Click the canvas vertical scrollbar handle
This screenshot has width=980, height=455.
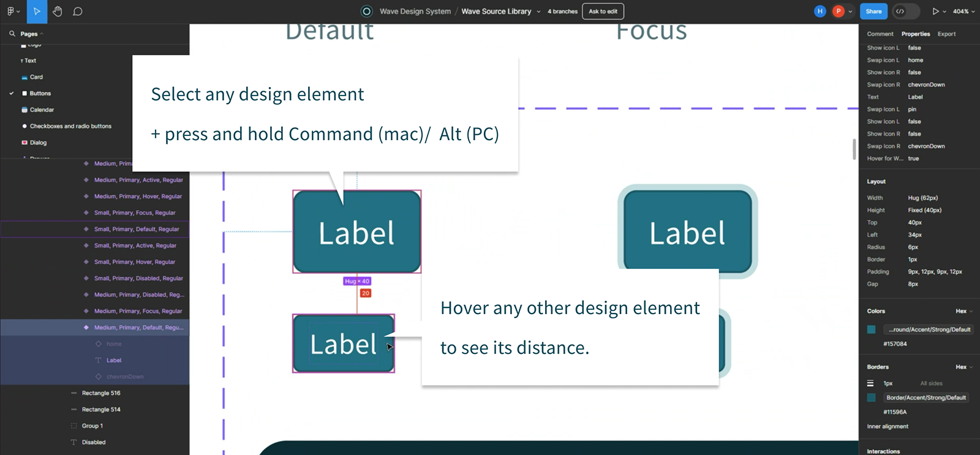(x=854, y=149)
